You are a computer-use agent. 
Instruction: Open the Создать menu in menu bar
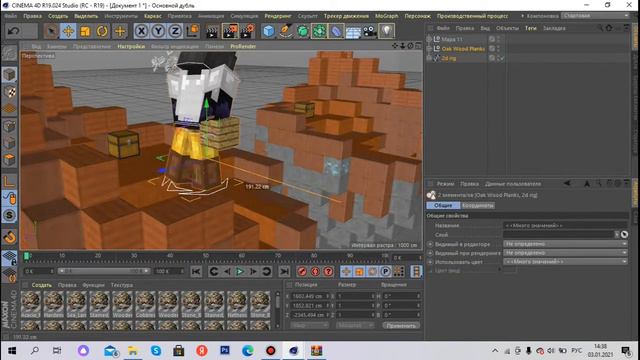[x=58, y=16]
